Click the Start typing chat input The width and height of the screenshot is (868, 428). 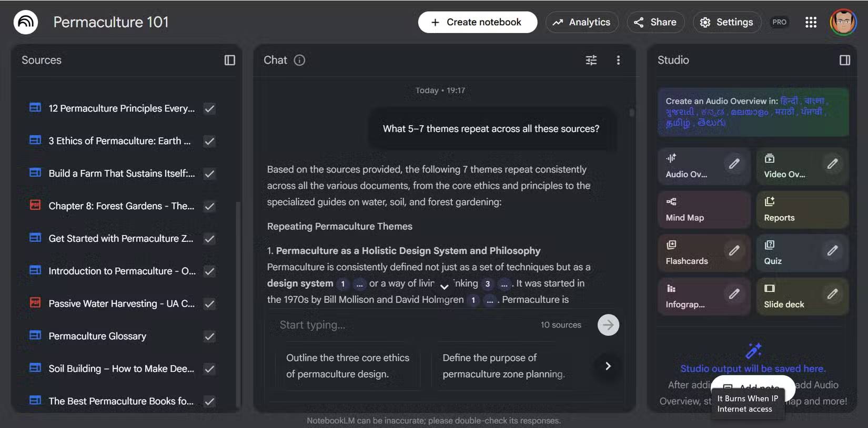pyautogui.click(x=405, y=325)
